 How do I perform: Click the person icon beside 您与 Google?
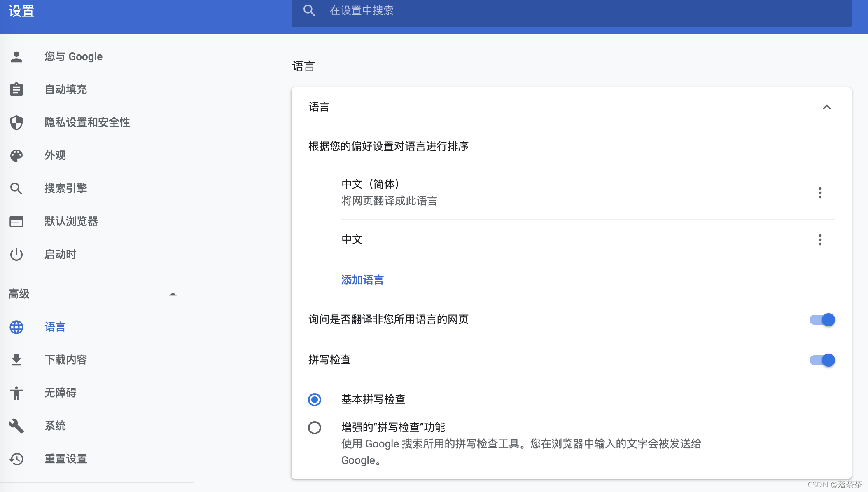[16, 56]
